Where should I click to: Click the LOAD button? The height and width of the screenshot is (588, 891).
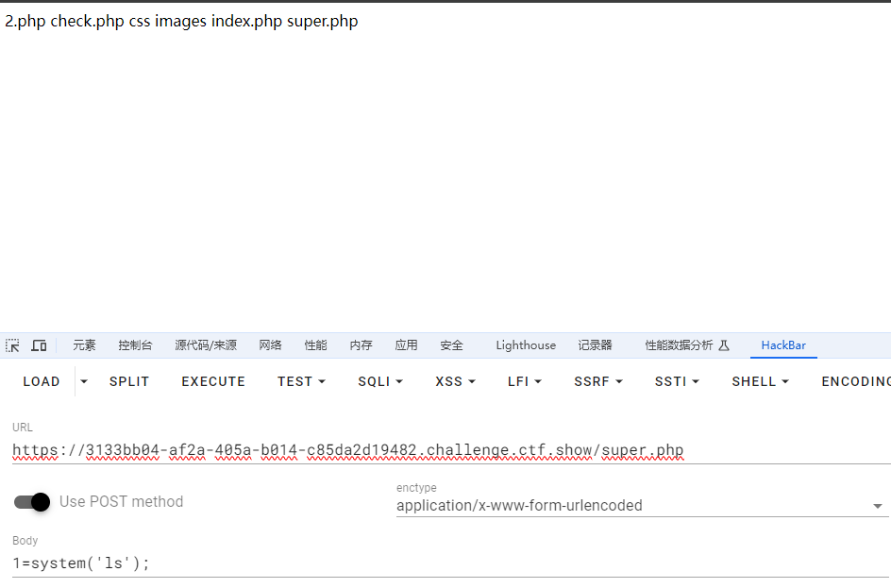tap(42, 382)
